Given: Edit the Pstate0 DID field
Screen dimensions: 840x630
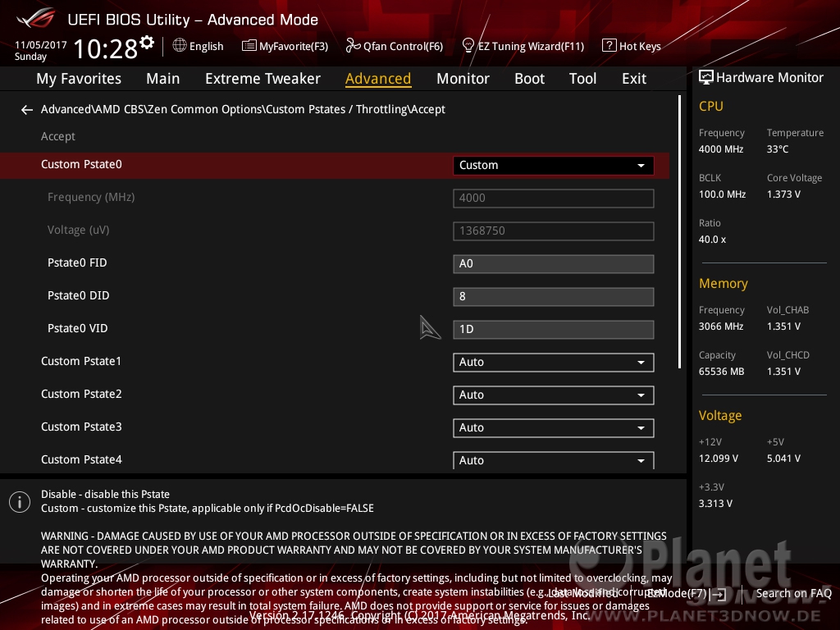Looking at the screenshot, I should 553,296.
